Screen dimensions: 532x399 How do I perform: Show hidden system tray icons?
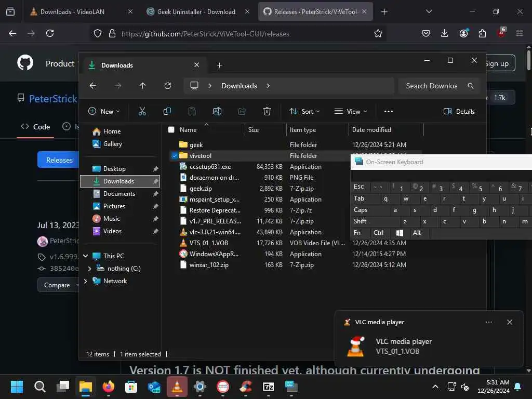[435, 387]
